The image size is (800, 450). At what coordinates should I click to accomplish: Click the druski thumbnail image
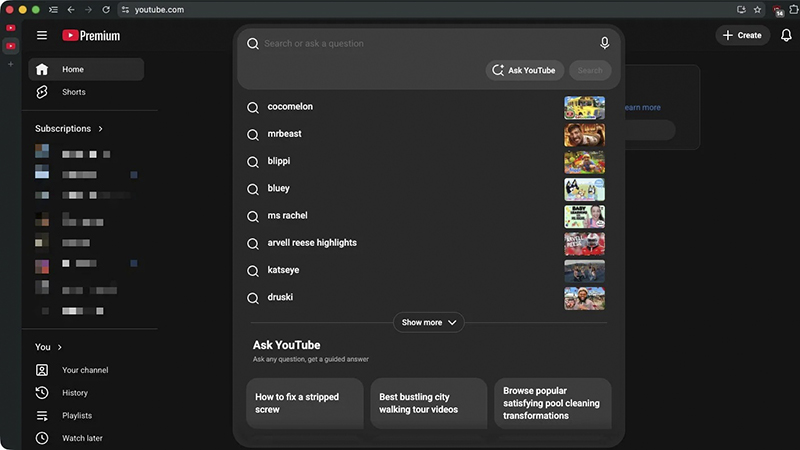584,298
